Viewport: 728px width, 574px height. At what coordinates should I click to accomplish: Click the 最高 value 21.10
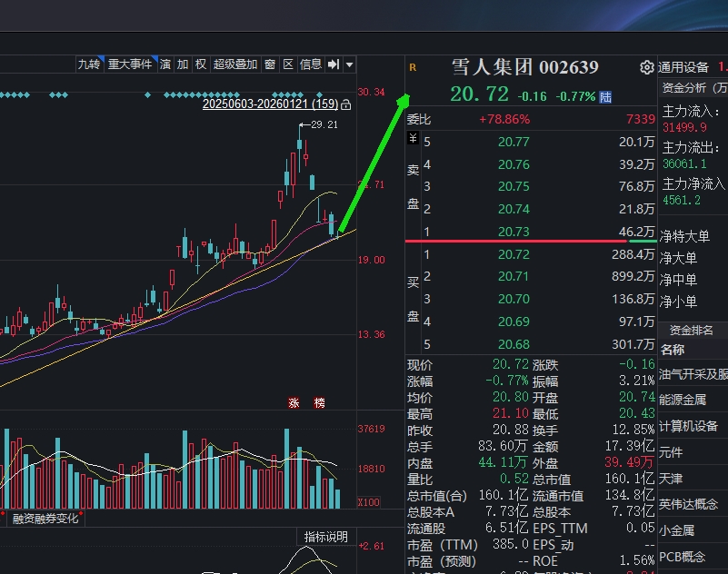pyautogui.click(x=510, y=414)
